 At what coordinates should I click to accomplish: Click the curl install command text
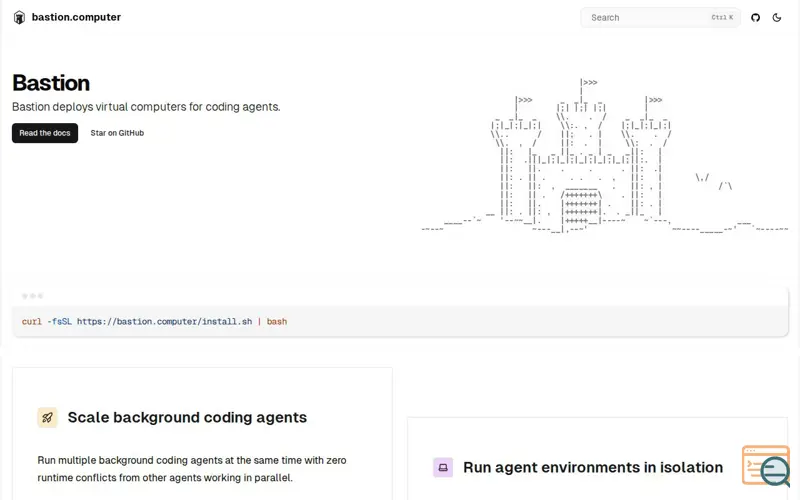[x=154, y=321]
